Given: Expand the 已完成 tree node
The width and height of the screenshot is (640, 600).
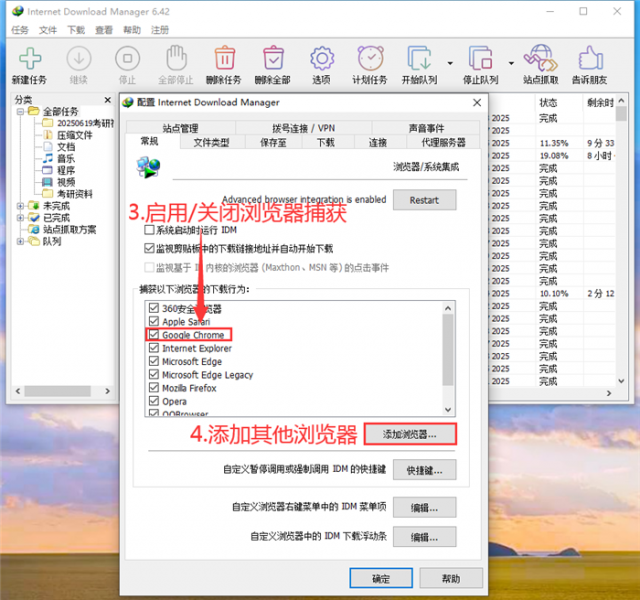Looking at the screenshot, I should [x=20, y=218].
